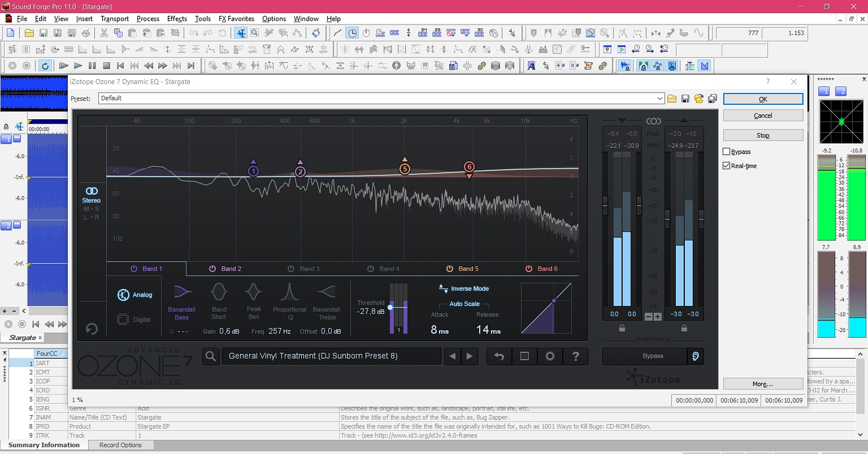868x454 pixels.
Task: Click the text format A icon in the toolbar
Action: 531,66
